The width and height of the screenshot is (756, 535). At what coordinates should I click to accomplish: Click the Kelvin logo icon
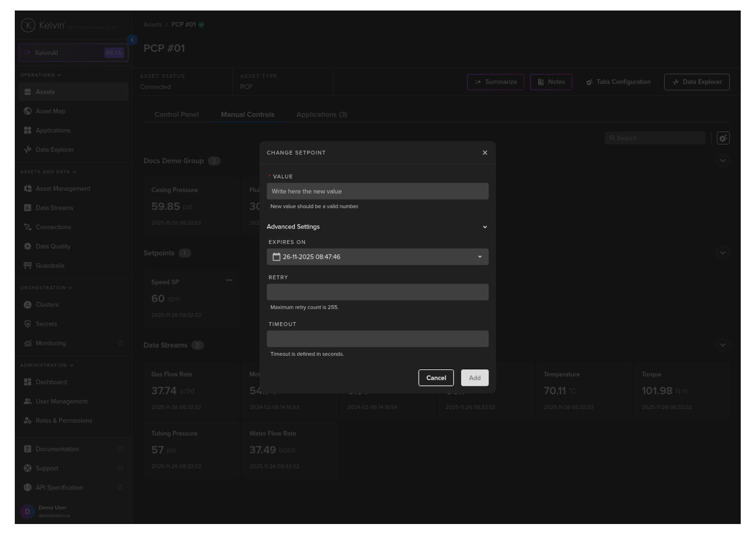tap(28, 25)
